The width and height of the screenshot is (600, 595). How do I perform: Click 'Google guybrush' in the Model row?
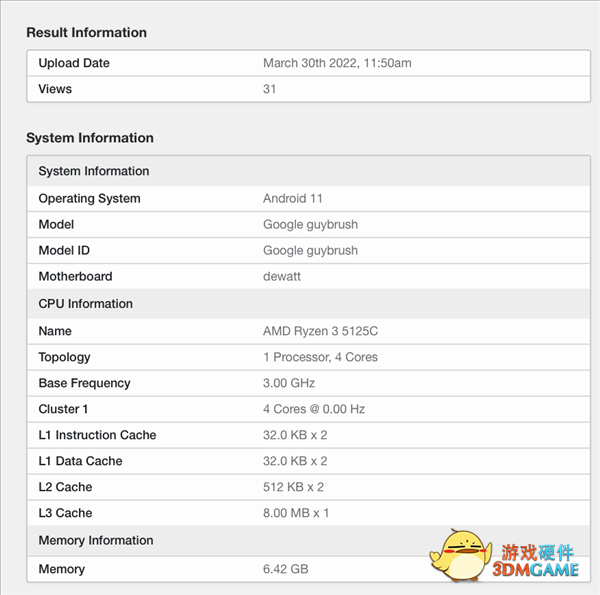(310, 225)
